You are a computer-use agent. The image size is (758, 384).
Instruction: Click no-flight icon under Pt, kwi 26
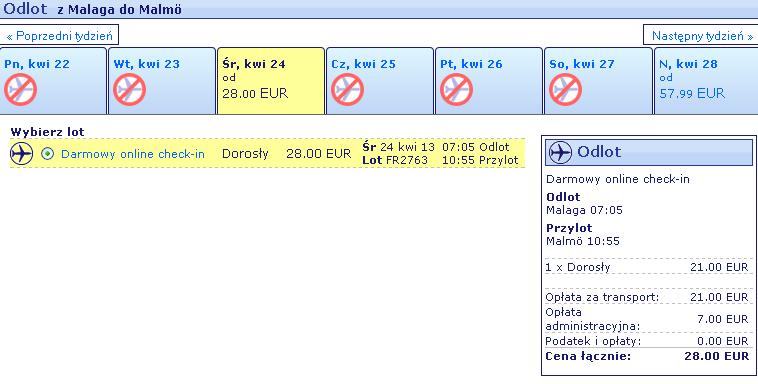[x=456, y=89]
